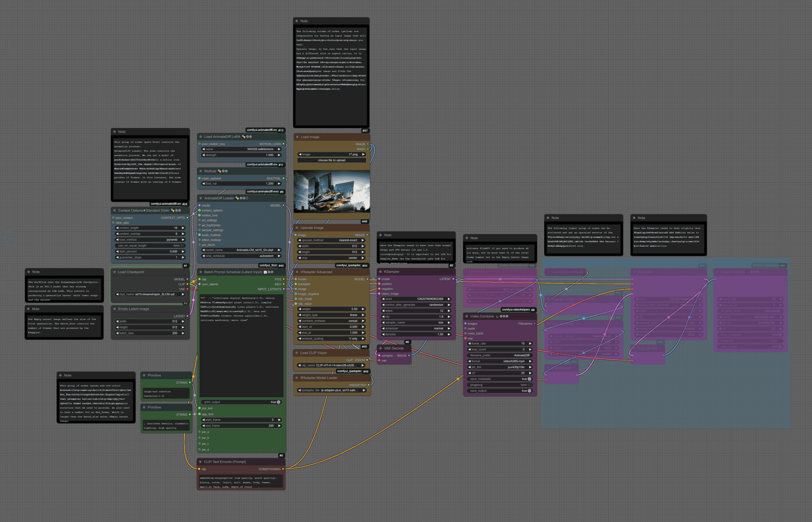Click the building preview image in Load Image
The height and width of the screenshot is (522, 812).
pos(332,192)
